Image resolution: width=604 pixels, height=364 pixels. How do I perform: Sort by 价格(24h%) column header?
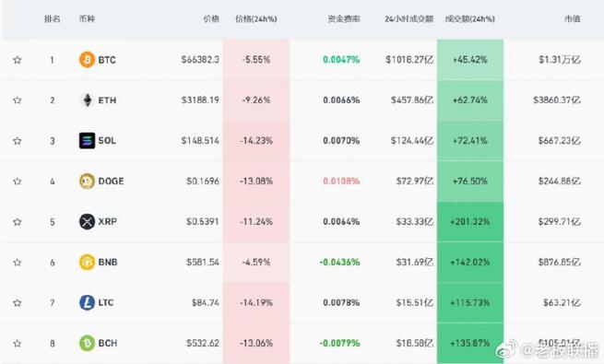tap(256, 18)
